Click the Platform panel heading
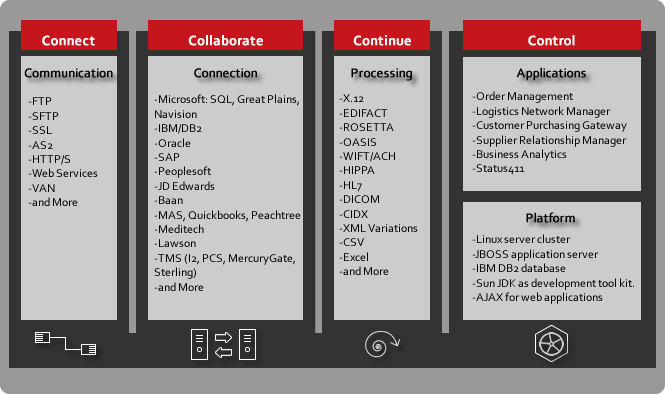The height and width of the screenshot is (394, 665). 550,218
